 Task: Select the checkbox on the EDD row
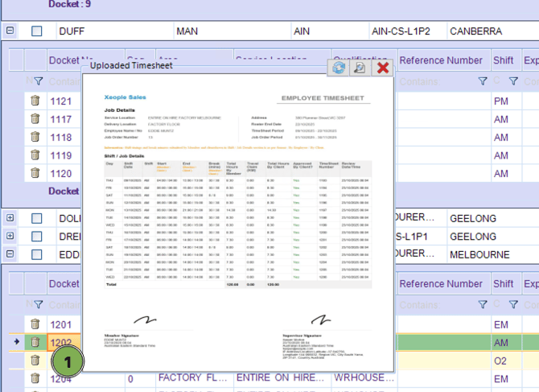point(36,254)
